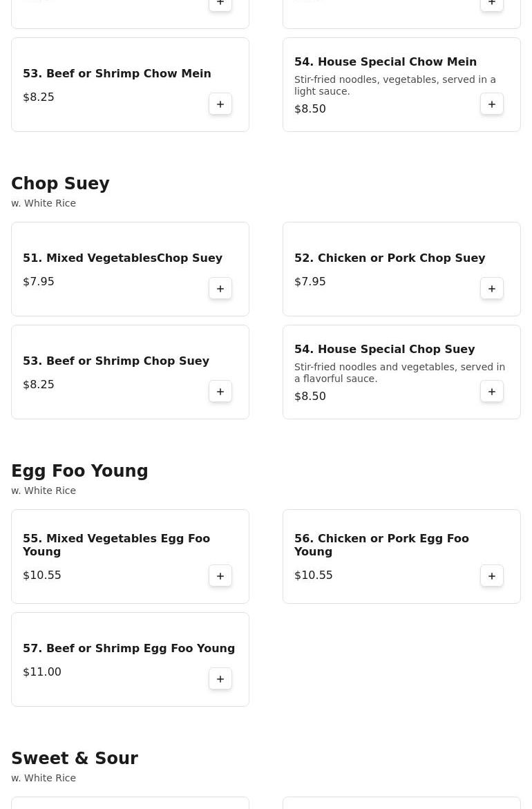Image resolution: width=532 pixels, height=809 pixels.
Task: Add Beef or Shrimp Egg Foo Young
Action: 220,679
